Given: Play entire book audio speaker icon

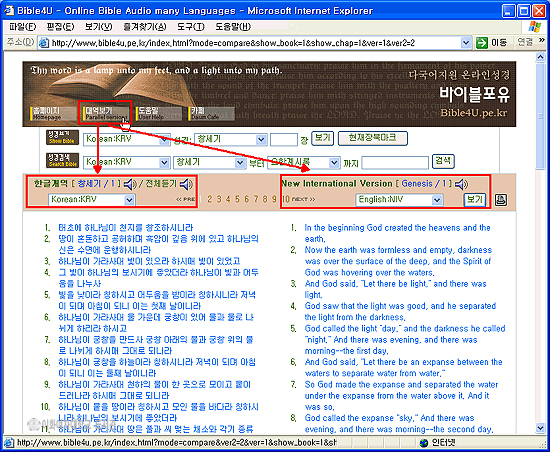Looking at the screenshot, I should click(186, 184).
